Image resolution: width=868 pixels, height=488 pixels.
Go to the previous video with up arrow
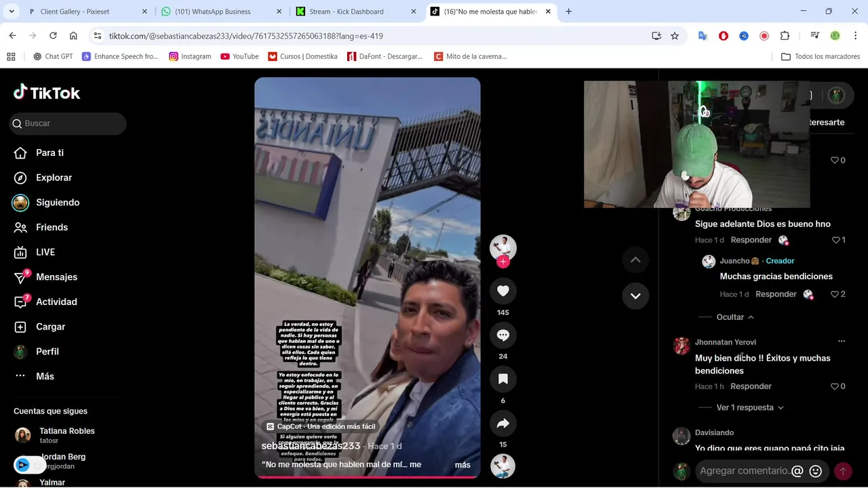coord(635,260)
